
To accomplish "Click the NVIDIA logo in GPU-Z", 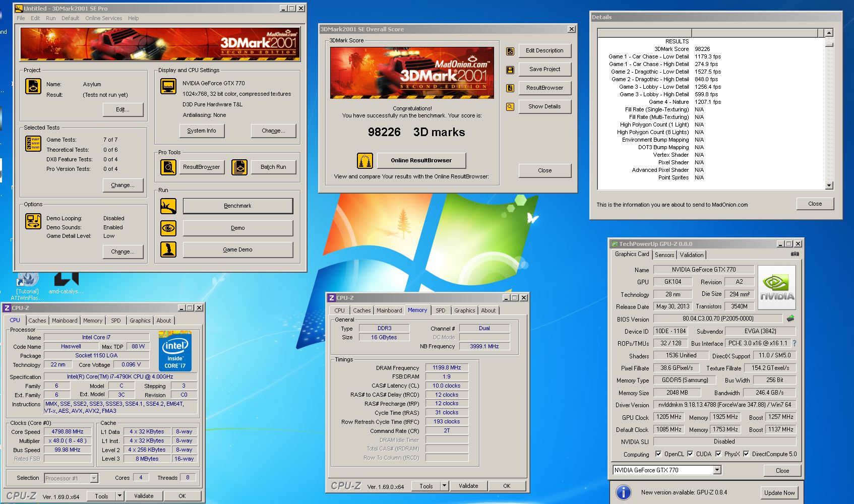I will [x=777, y=287].
